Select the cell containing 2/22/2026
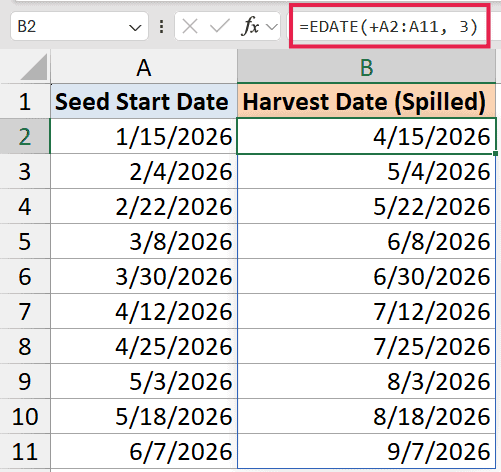 (144, 206)
